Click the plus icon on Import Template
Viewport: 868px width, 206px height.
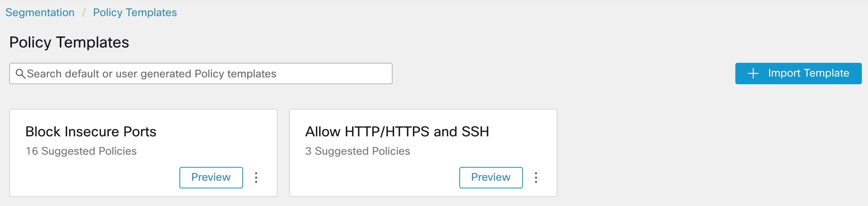coord(753,74)
